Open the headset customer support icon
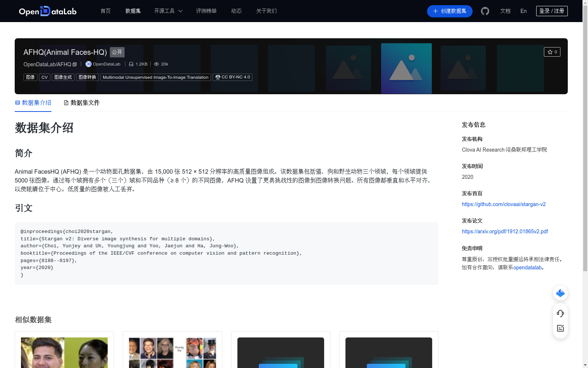Screen dimensions: 588x368 tap(560, 314)
